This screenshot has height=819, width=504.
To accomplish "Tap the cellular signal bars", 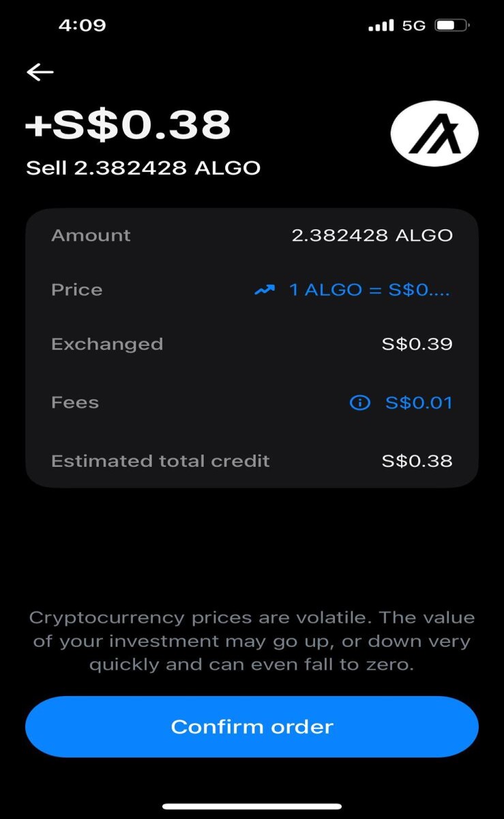I will [x=381, y=26].
